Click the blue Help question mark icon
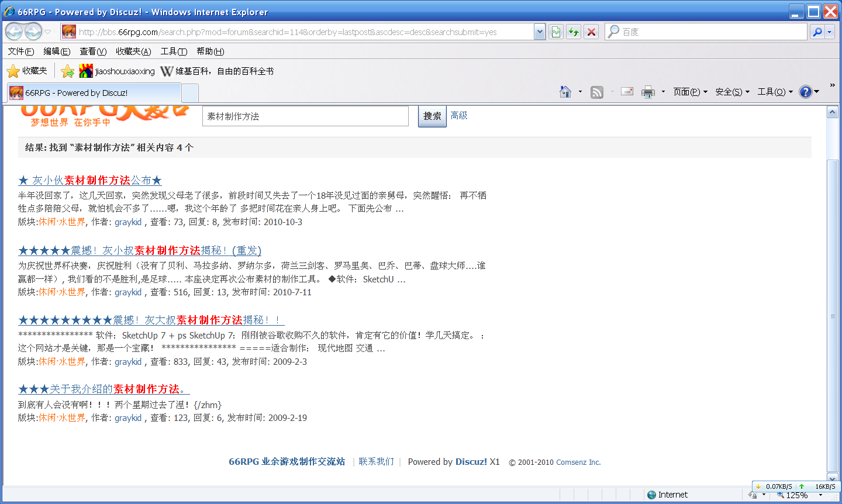Image resolution: width=842 pixels, height=504 pixels. (805, 92)
